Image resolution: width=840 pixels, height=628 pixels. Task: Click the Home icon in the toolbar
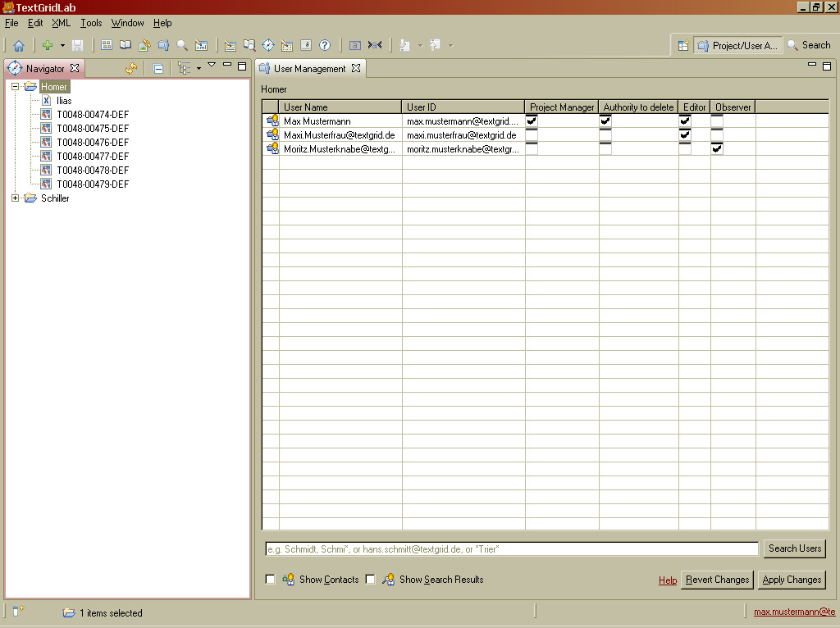(x=18, y=46)
